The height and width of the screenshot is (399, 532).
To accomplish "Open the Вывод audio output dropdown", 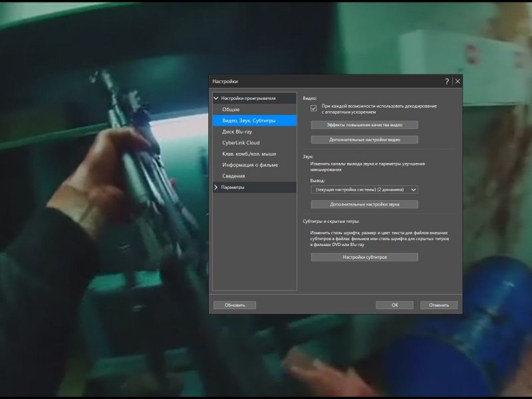I will 364,190.
